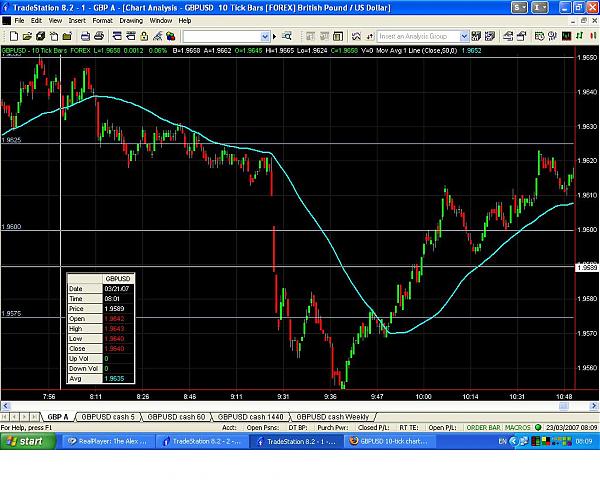Click the window layout icon left of zigzag
600x495 pixels.
click(338, 36)
